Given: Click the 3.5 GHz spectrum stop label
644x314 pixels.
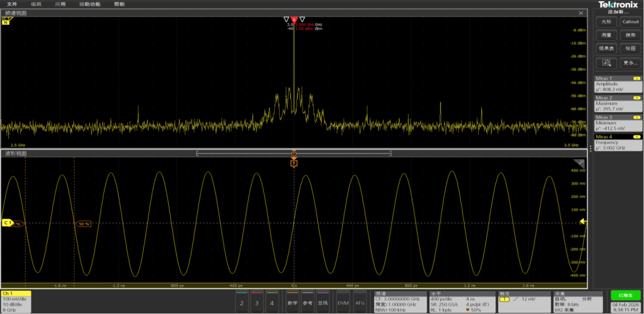Looking at the screenshot, I should tap(571, 145).
